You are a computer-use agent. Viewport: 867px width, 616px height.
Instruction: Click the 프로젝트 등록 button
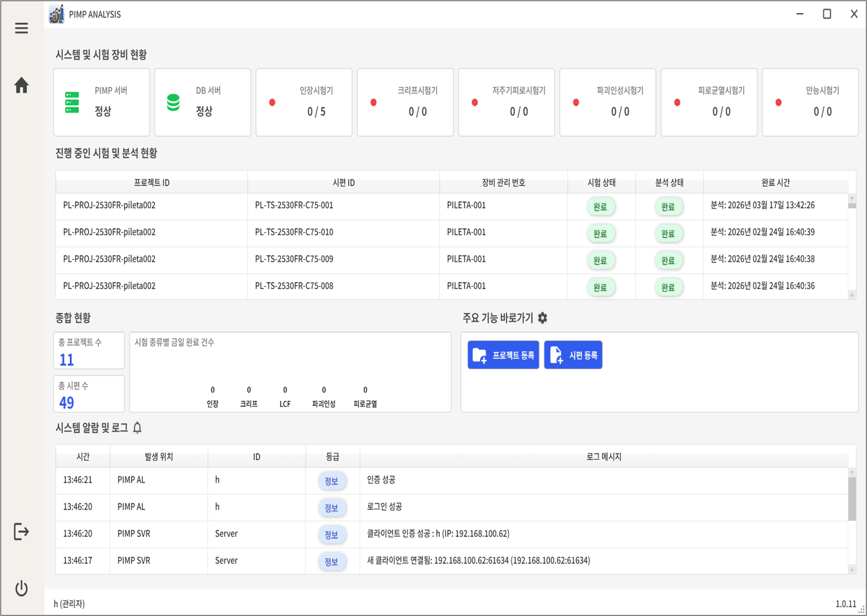coord(503,355)
